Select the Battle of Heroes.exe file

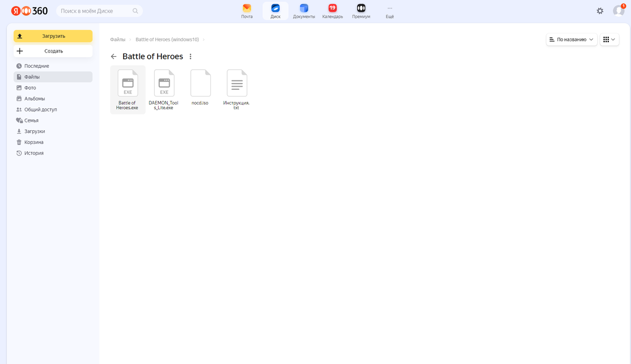pos(128,90)
